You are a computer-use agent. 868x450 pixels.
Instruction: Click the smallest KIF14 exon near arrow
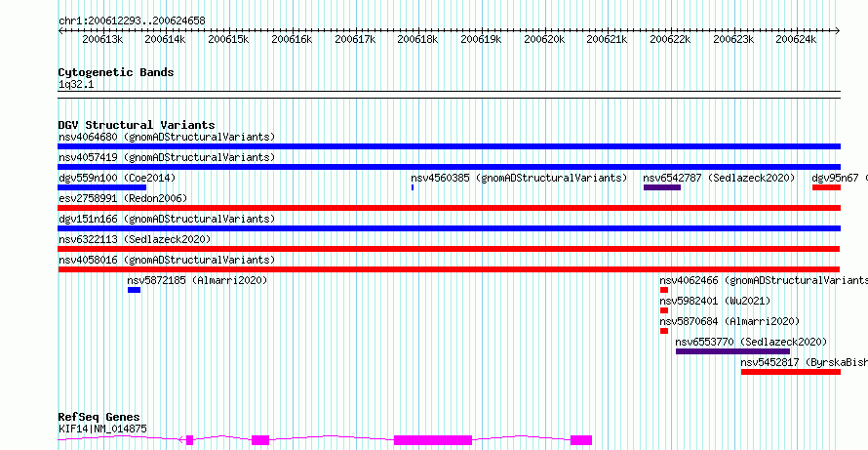pyautogui.click(x=190, y=440)
